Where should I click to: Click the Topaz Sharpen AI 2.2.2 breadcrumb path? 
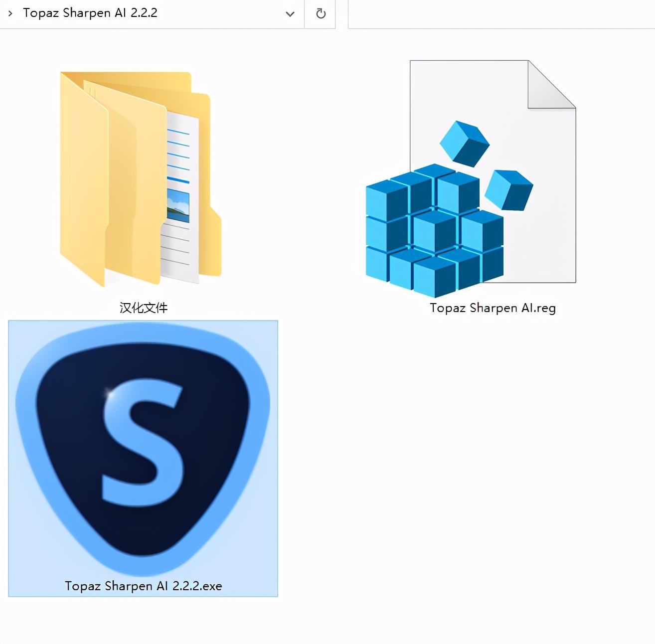90,13
